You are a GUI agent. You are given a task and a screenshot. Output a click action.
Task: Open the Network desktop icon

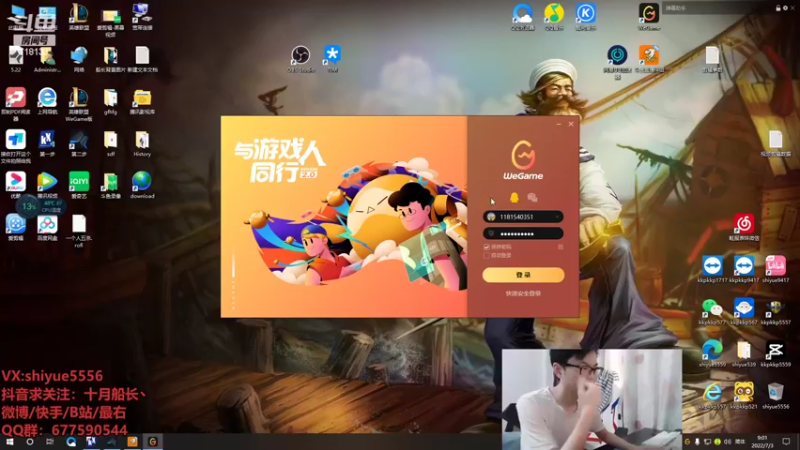point(79,59)
